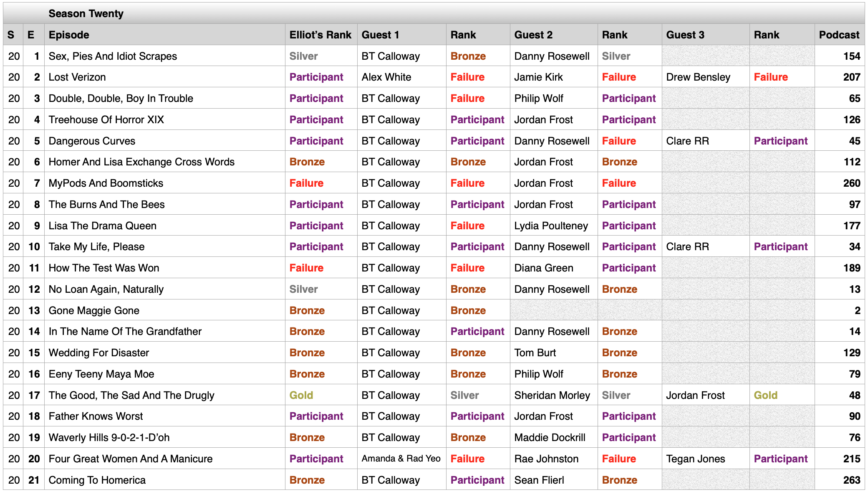
Task: Click Elliot's Gold rank for episode 17
Action: (x=301, y=395)
